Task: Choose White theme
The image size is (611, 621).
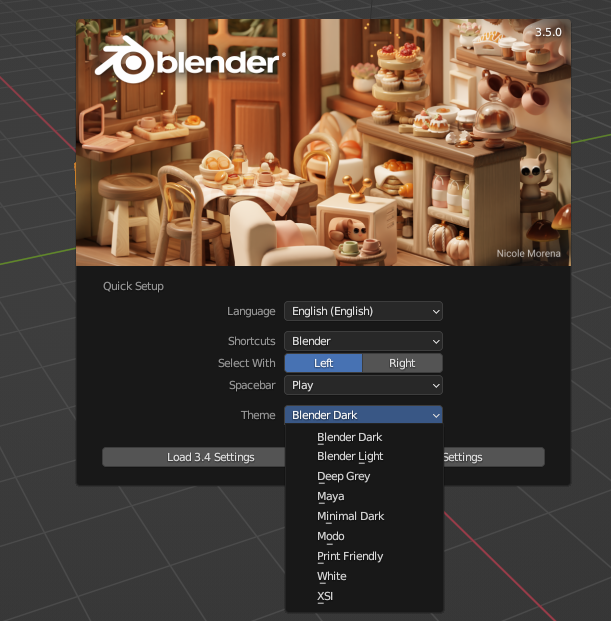Action: [x=364, y=576]
